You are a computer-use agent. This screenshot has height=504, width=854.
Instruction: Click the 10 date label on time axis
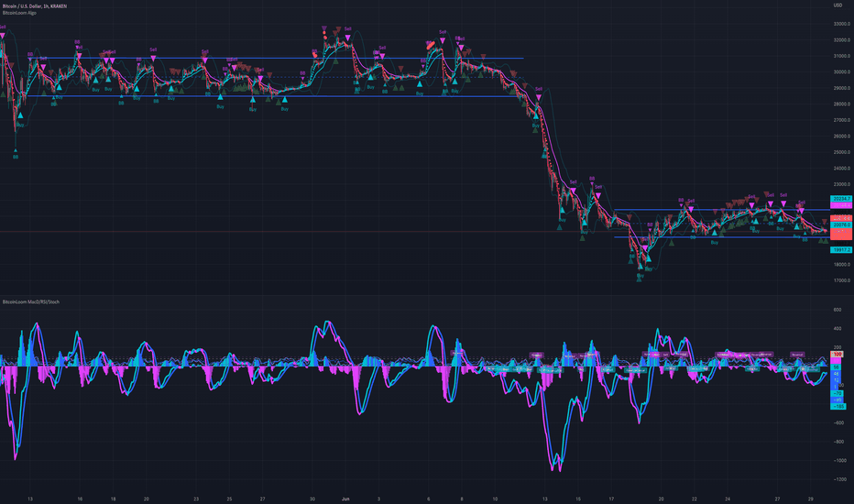pos(495,499)
